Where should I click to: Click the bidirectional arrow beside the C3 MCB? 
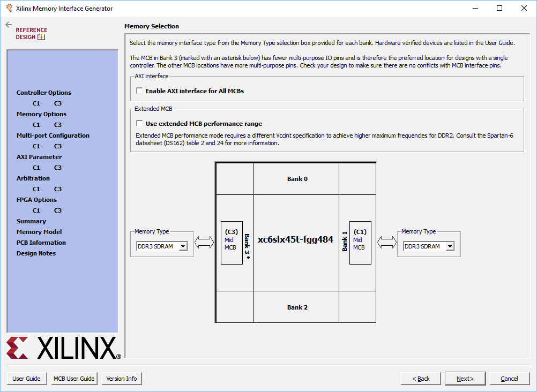click(x=204, y=243)
